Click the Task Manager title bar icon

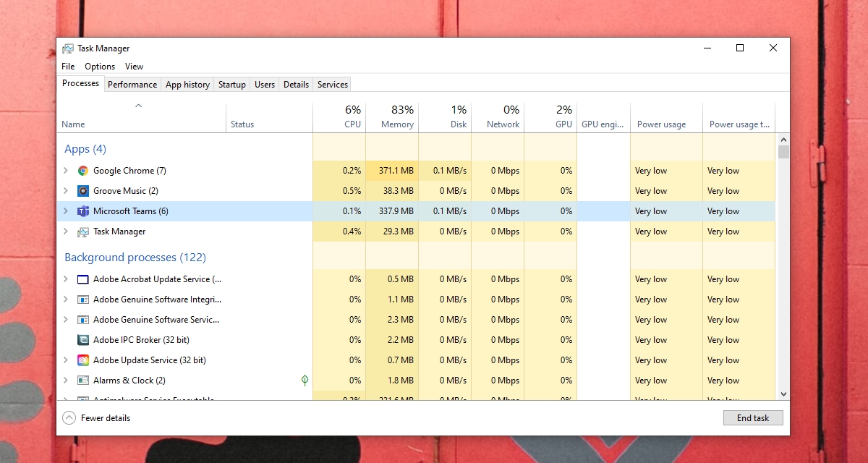pyautogui.click(x=68, y=48)
